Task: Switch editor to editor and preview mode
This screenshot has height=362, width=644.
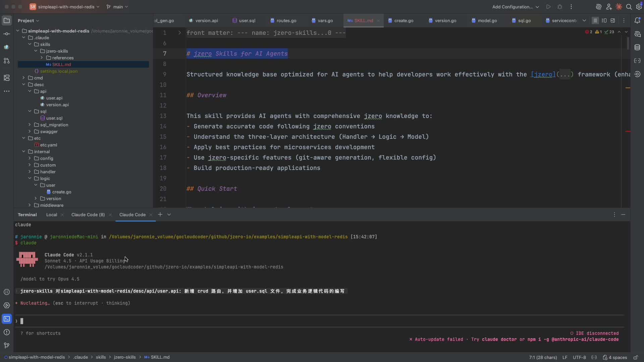Action: 604,20
